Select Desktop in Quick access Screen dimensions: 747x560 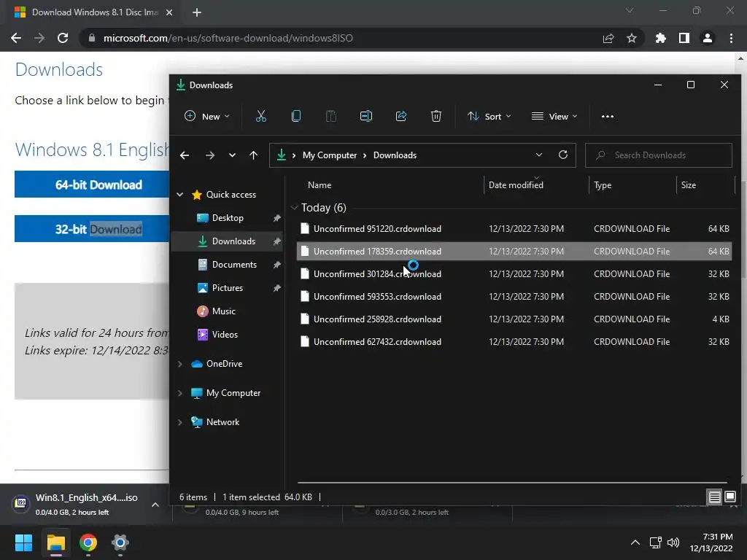(228, 217)
